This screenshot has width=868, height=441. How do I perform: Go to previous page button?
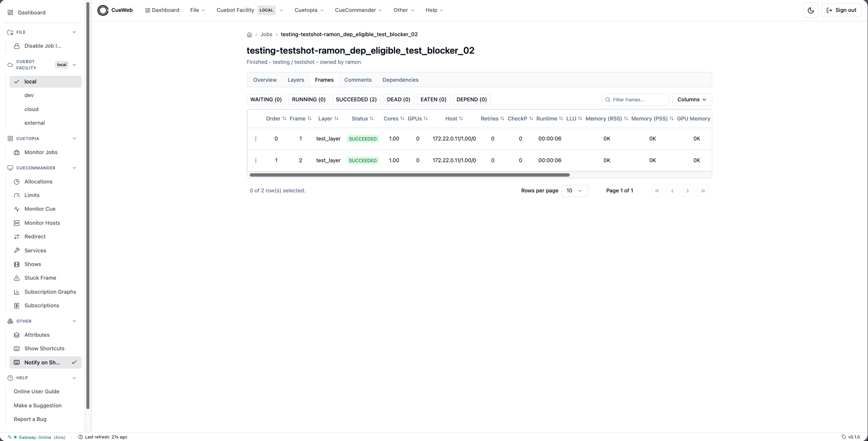pyautogui.click(x=672, y=191)
